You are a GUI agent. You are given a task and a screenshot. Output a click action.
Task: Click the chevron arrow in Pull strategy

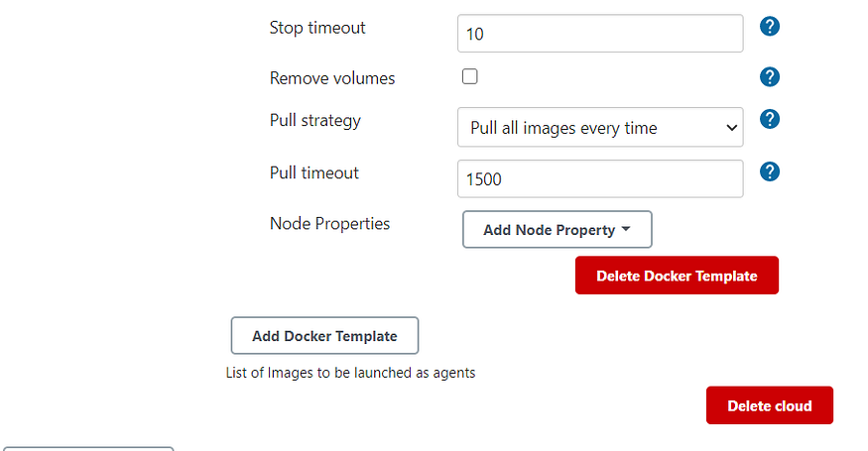point(731,128)
